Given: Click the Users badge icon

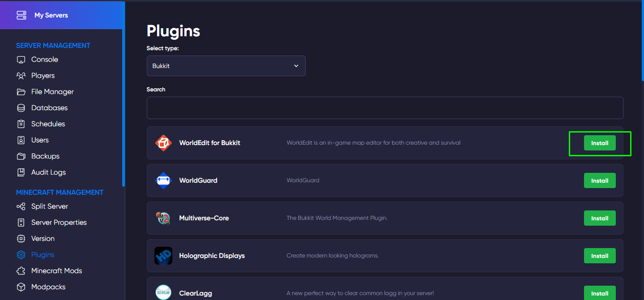Looking at the screenshot, I should point(21,140).
